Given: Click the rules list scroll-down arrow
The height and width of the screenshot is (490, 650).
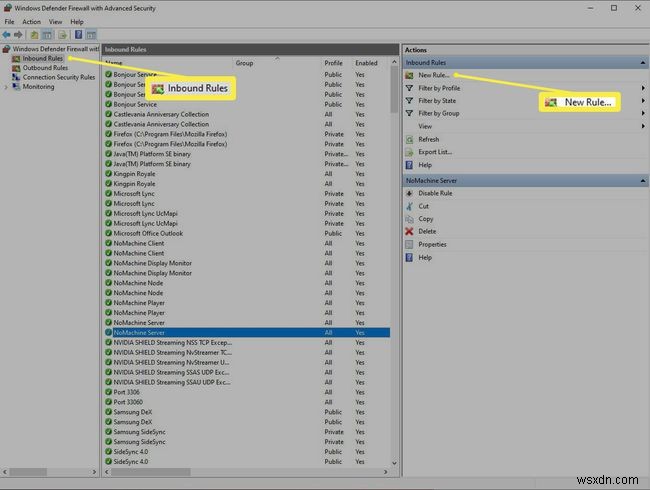Looking at the screenshot, I should tap(394, 463).
